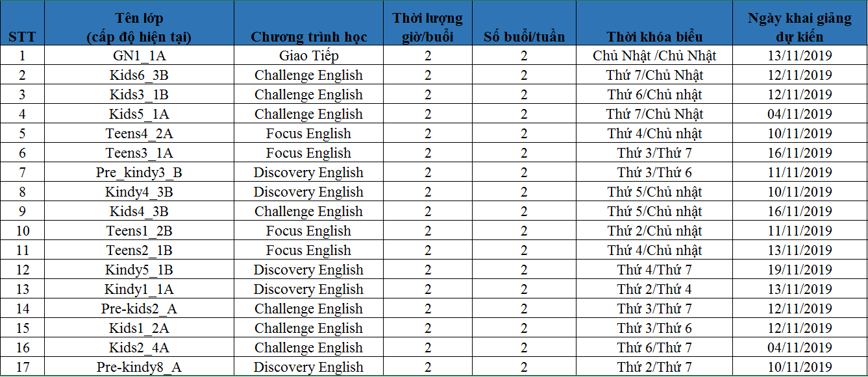Select the Teens1_2B class cell

click(x=139, y=231)
